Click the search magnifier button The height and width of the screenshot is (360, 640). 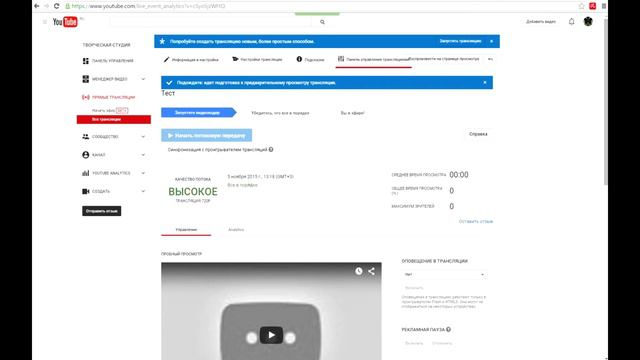point(322,22)
